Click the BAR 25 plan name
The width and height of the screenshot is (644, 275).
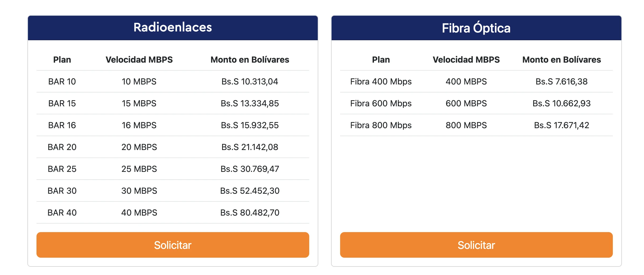[x=62, y=169]
